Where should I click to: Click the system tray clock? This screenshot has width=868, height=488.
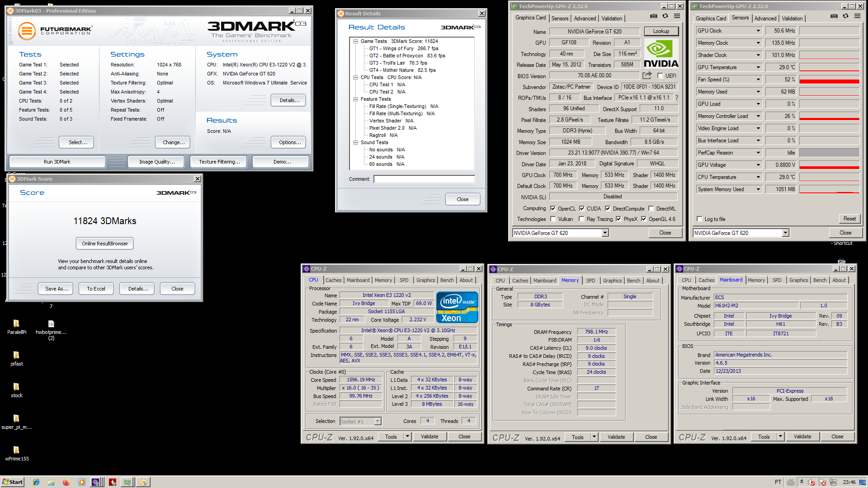(849, 482)
